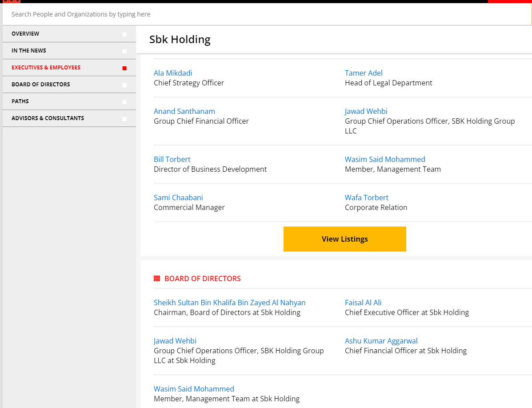Open Ala Mikdadi's profile
This screenshot has width=532, height=408.
[x=173, y=73]
